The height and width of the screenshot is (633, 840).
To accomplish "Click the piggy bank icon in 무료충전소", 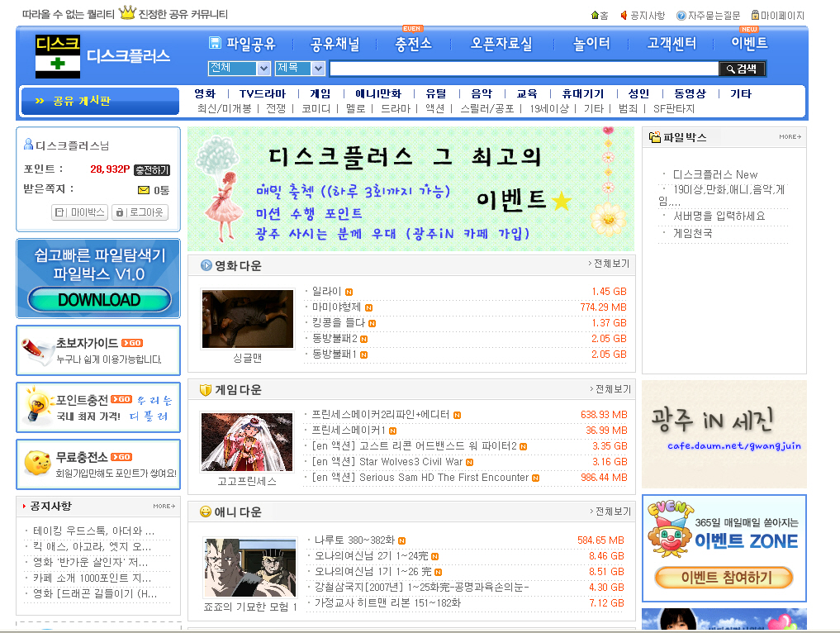I will click(x=37, y=463).
